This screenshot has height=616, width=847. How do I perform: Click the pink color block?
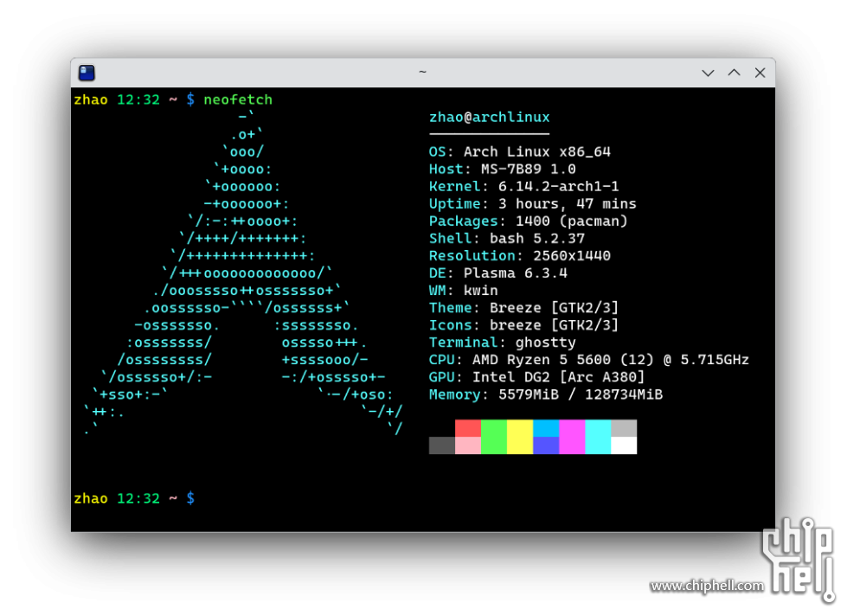468,446
